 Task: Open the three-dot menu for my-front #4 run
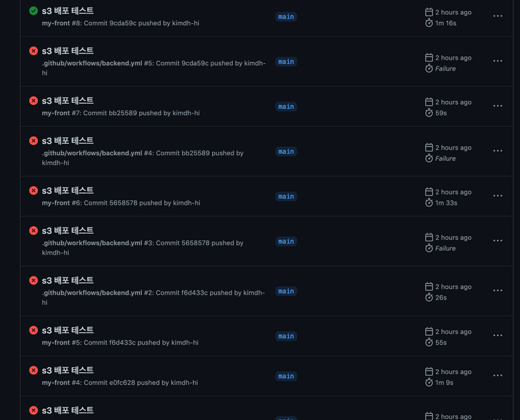coord(498,375)
